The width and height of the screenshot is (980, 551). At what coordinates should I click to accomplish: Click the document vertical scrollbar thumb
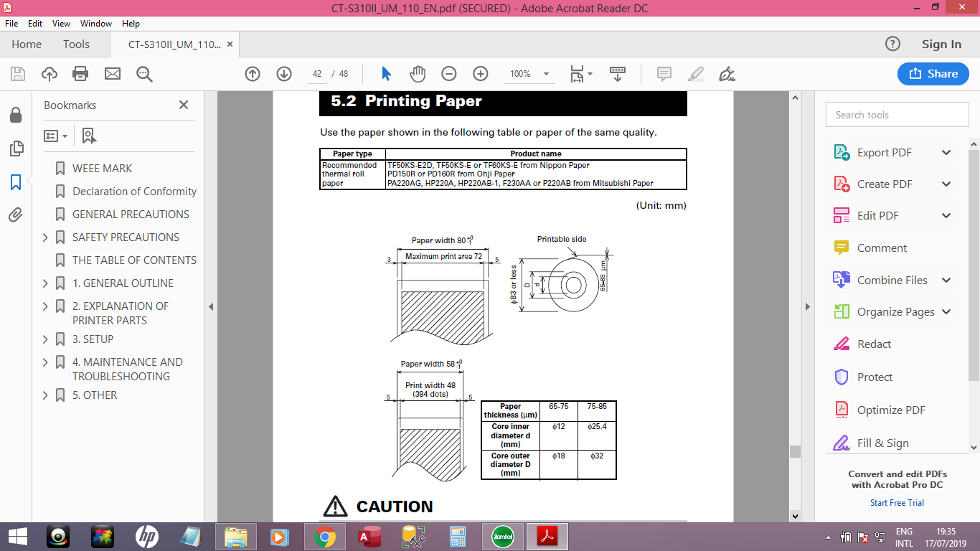point(795,451)
